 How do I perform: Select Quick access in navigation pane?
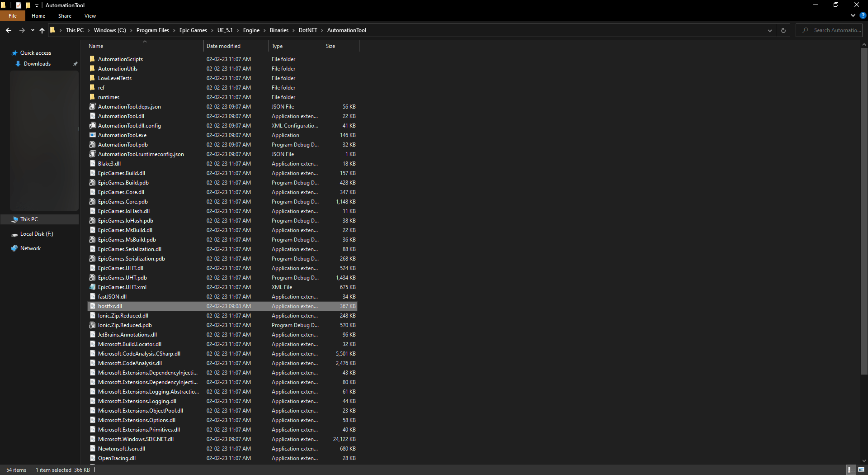(x=36, y=53)
